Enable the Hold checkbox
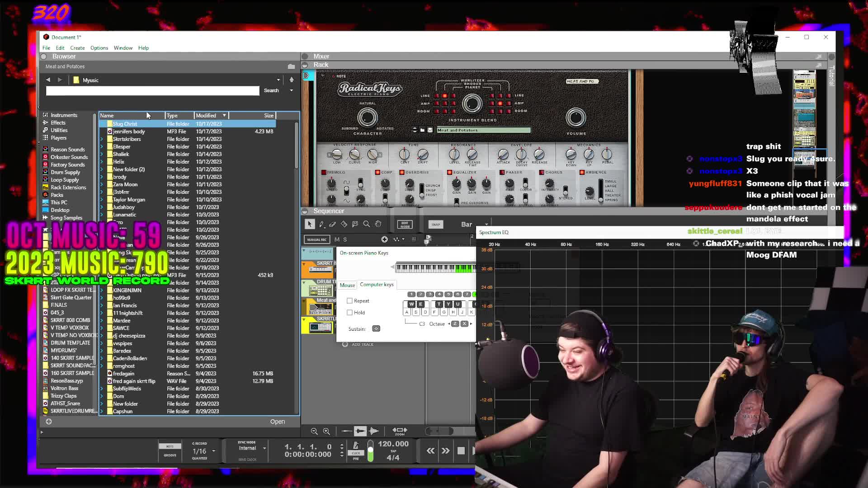 point(349,313)
